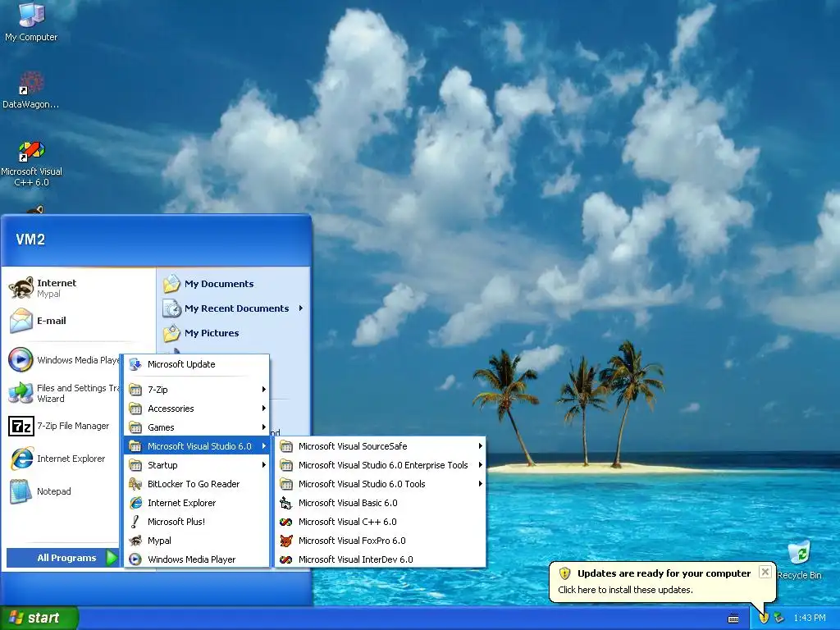
Task: Click Microsoft Plus! exclamation icon
Action: [135, 521]
